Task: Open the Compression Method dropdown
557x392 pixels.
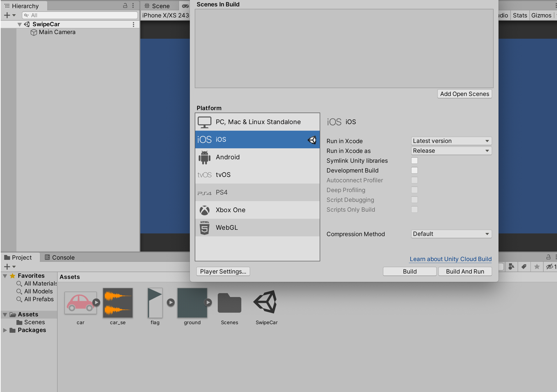Action: click(451, 234)
